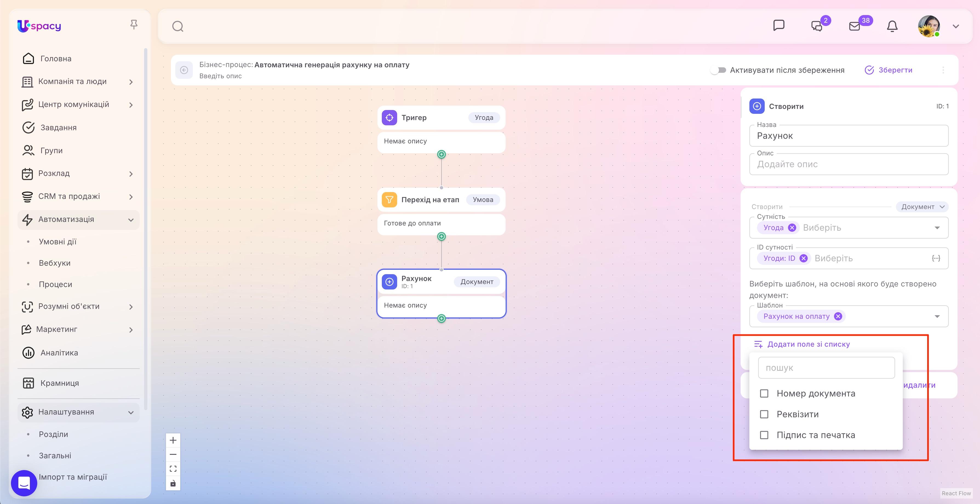Screen dimensions: 980x504
Task: Click the pin sidebar icon
Action: click(134, 25)
